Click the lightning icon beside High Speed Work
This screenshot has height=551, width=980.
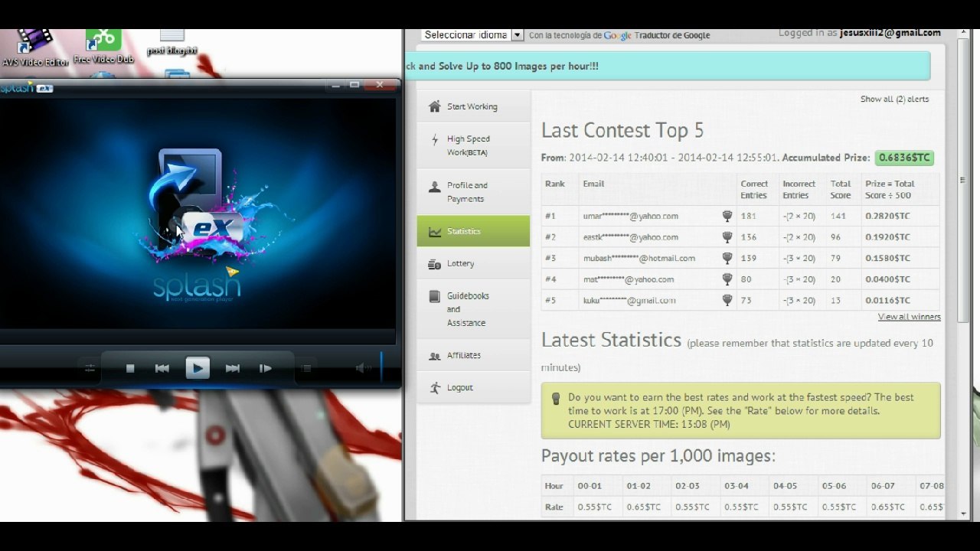tap(435, 139)
